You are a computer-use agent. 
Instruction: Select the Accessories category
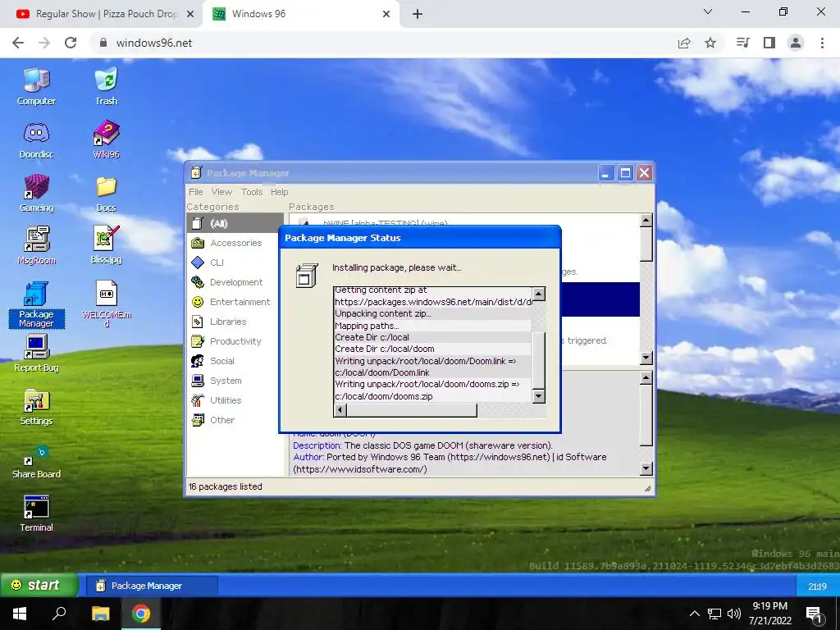pyautogui.click(x=235, y=243)
